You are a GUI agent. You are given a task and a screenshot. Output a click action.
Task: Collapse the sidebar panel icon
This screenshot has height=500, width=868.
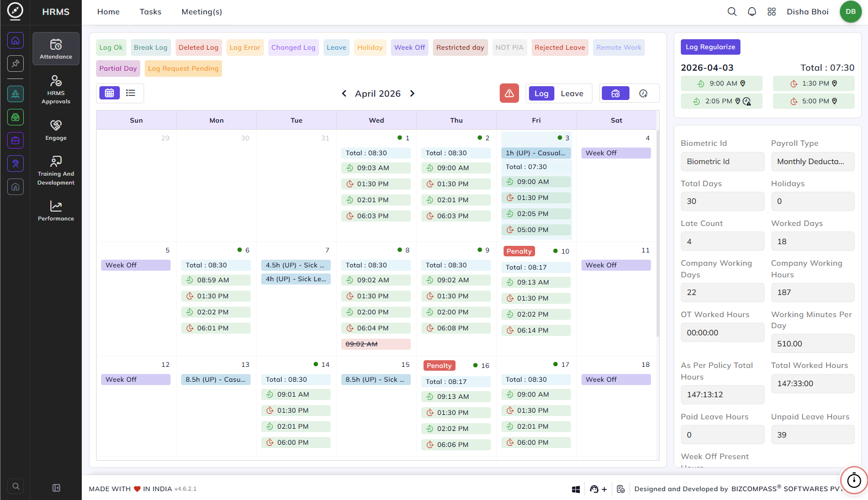click(x=56, y=488)
